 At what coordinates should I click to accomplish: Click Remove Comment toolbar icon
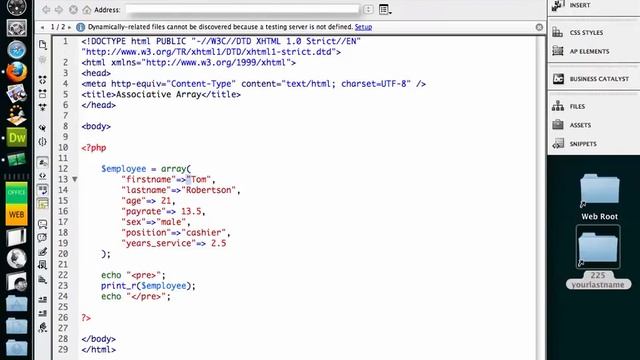click(42, 238)
